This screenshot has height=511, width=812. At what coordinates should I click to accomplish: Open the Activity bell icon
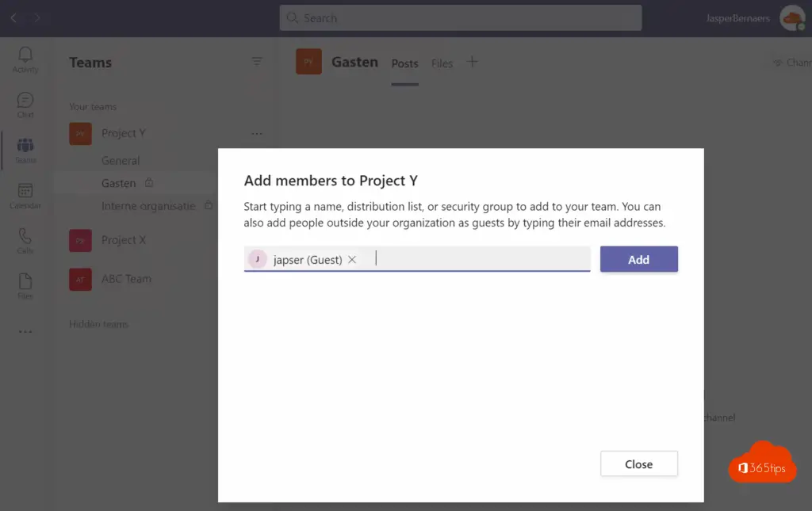(25, 59)
